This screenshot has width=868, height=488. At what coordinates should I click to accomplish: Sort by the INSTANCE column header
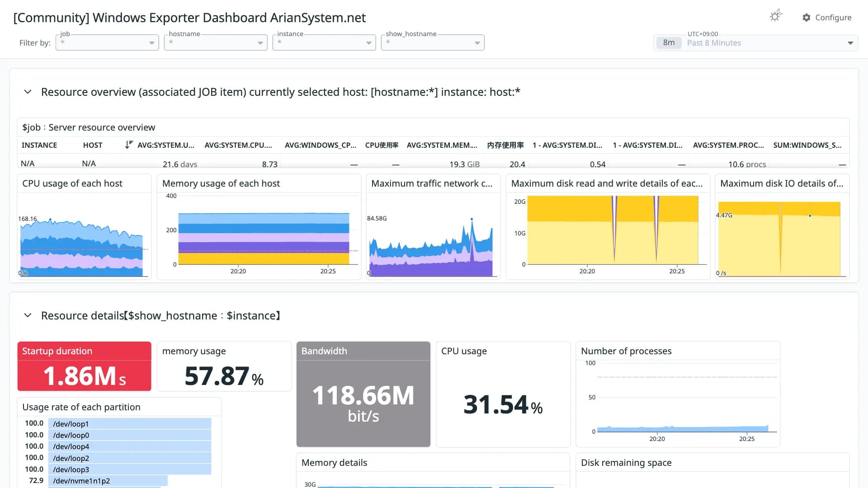click(39, 145)
